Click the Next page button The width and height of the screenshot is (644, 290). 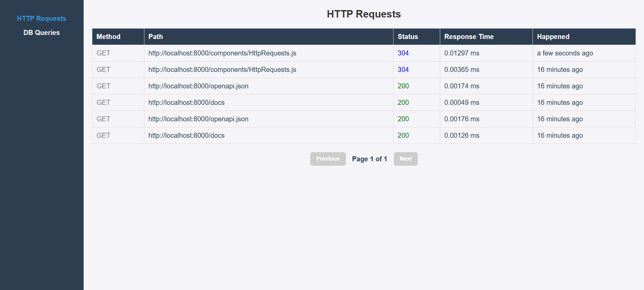[x=405, y=159]
